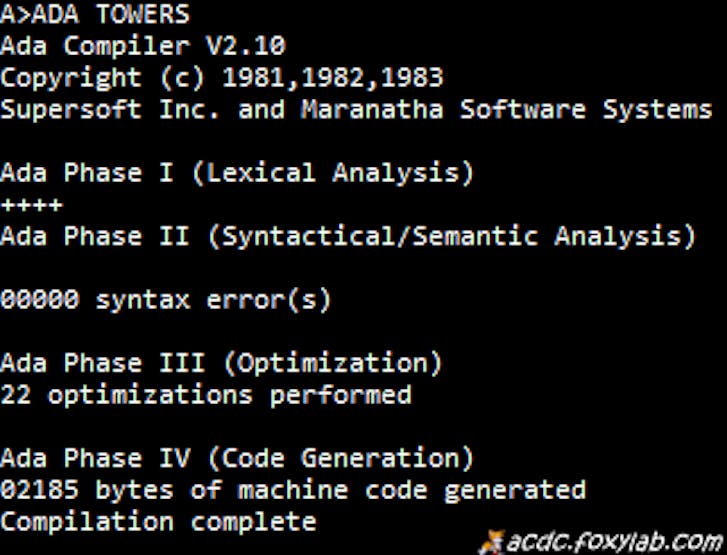Click the Copyright 1981,1982,1983 line
The height and width of the screenshot is (555, 727).
pyautogui.click(x=222, y=77)
